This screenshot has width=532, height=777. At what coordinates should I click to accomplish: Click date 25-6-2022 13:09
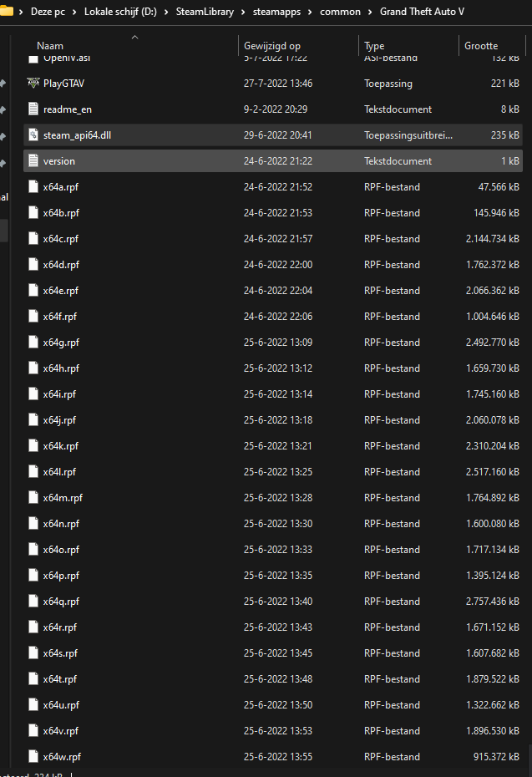278,342
